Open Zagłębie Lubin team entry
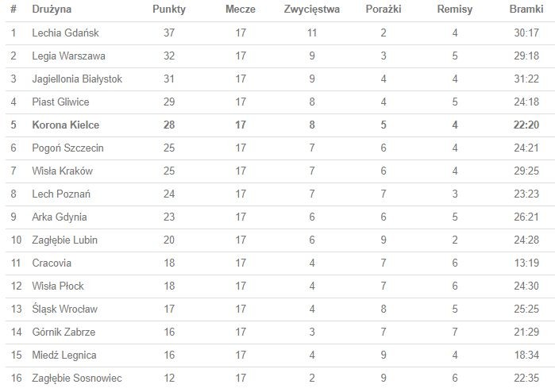This screenshot has height=392, width=555. (x=64, y=240)
